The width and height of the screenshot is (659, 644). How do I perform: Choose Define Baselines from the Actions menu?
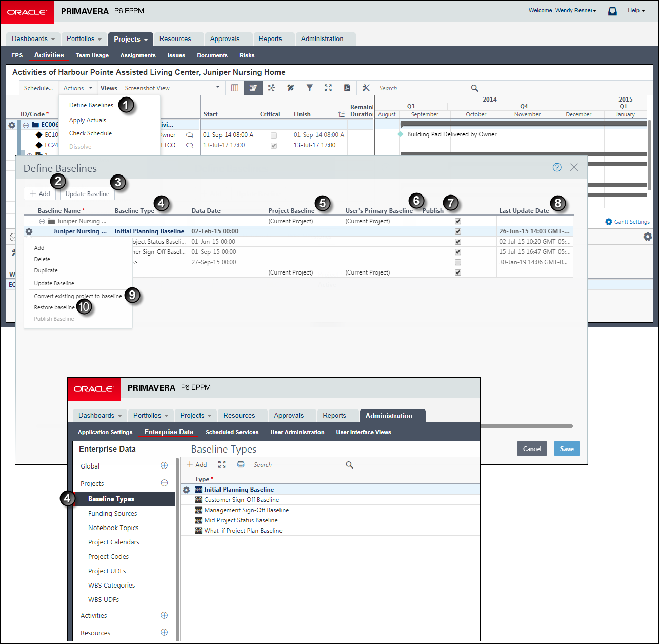point(91,105)
